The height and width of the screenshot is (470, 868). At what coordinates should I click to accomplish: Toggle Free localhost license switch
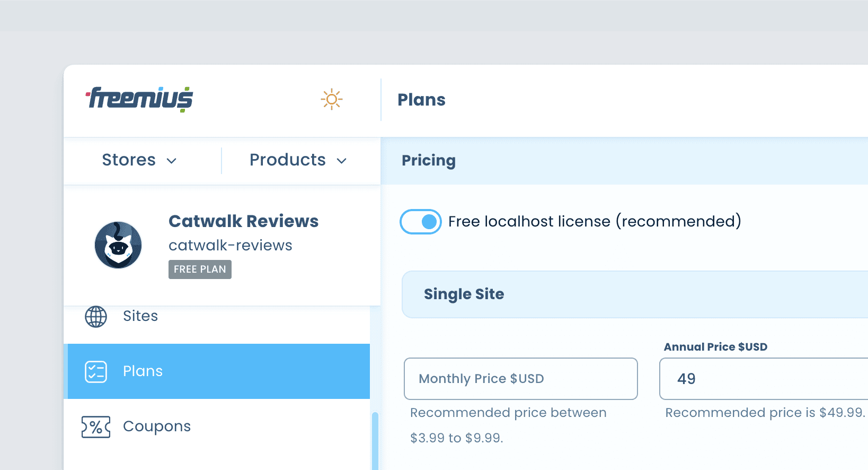click(421, 222)
